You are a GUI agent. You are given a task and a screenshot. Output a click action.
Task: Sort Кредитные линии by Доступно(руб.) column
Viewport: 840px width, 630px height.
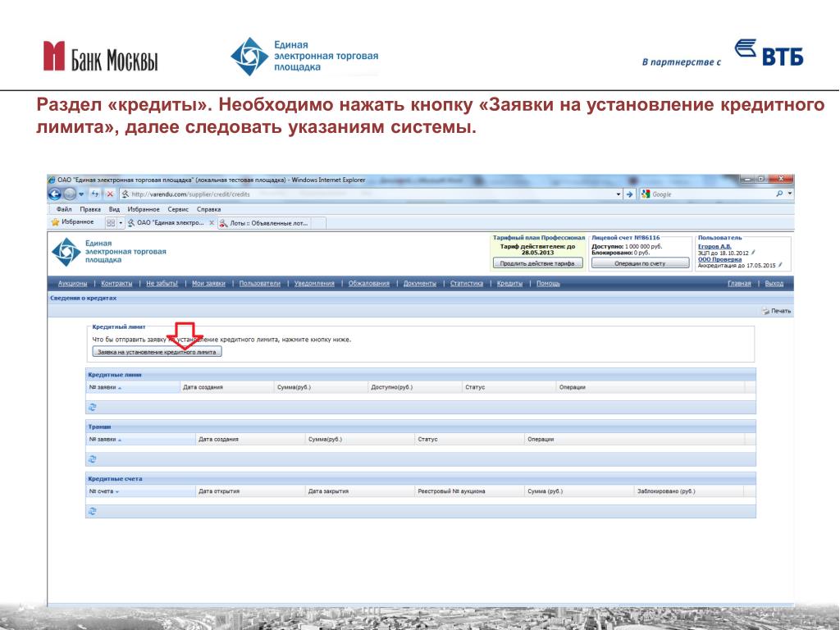click(x=415, y=387)
